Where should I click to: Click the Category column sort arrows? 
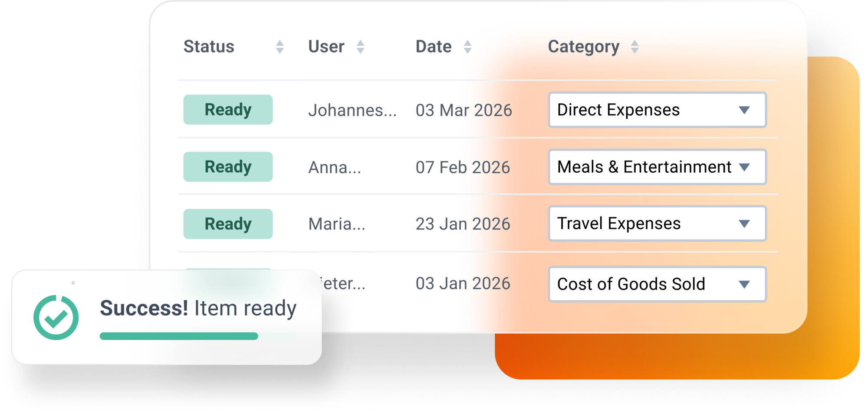[635, 47]
